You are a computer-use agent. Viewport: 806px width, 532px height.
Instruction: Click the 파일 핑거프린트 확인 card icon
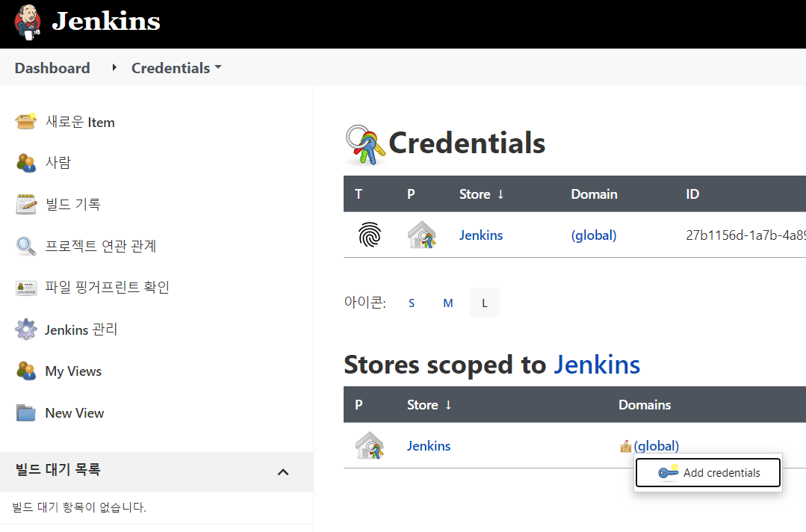click(25, 288)
